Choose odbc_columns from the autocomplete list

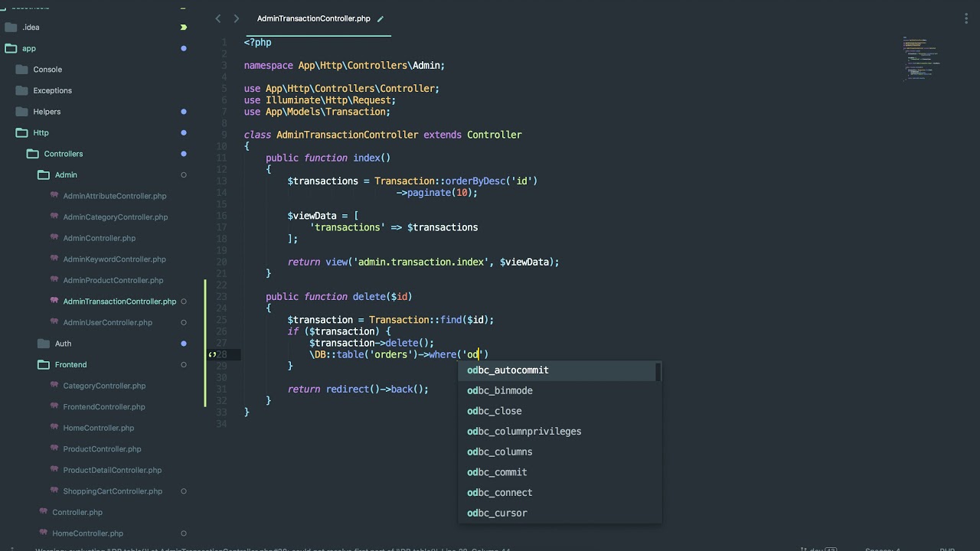(560, 452)
